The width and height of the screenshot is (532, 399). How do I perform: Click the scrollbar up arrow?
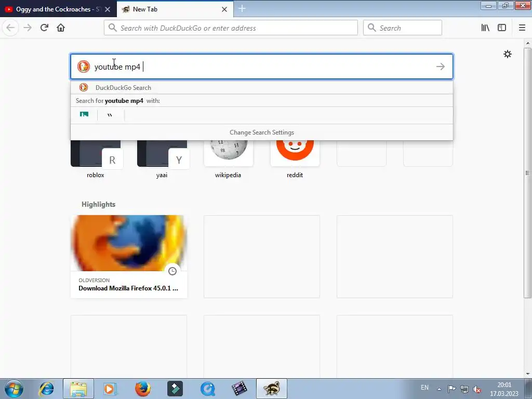(528, 43)
